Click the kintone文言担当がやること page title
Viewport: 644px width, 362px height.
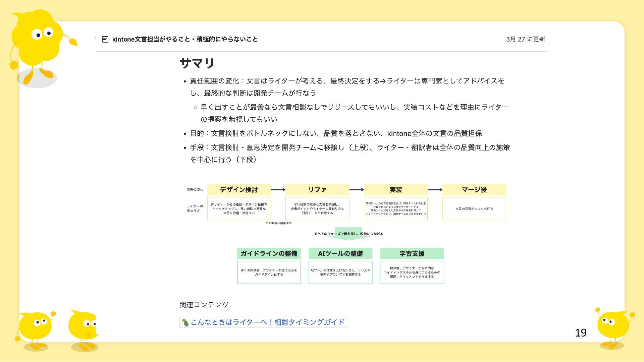(185, 39)
